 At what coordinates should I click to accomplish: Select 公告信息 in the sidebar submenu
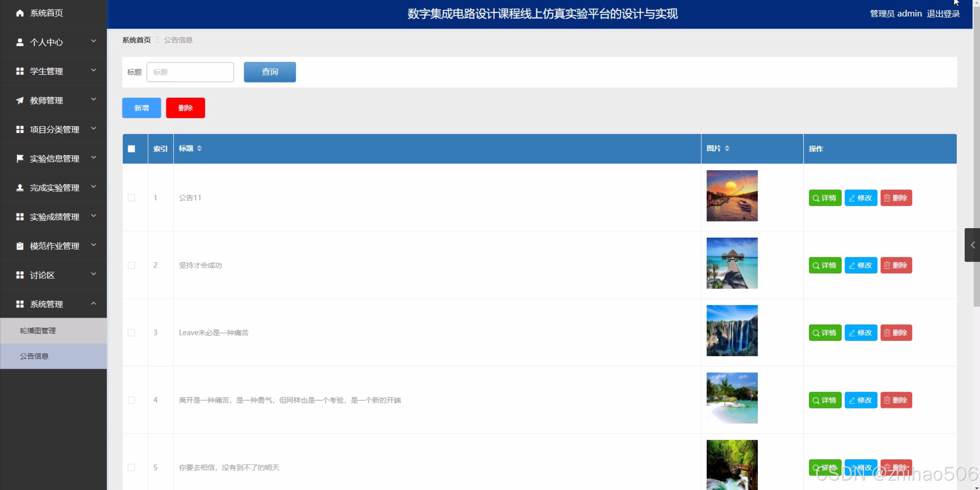34,356
